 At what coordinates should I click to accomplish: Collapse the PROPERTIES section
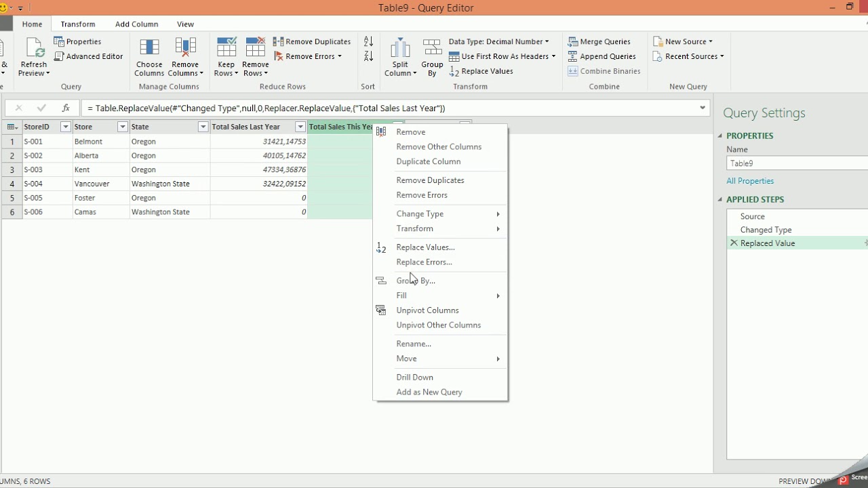click(x=720, y=136)
